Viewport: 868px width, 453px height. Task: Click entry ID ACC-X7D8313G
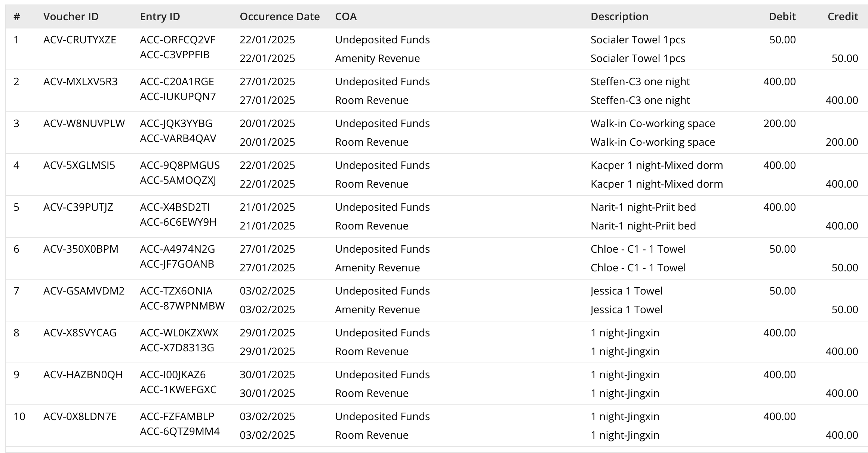177,348
